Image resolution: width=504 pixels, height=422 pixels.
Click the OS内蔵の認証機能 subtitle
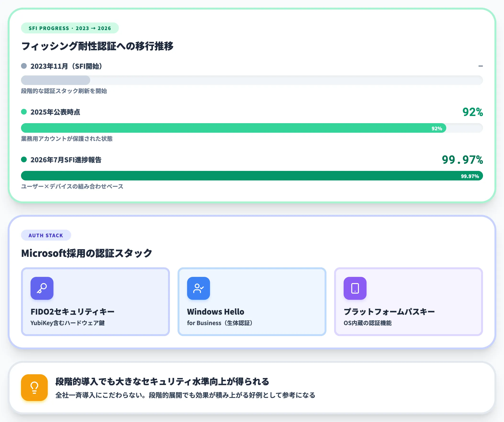(x=367, y=323)
